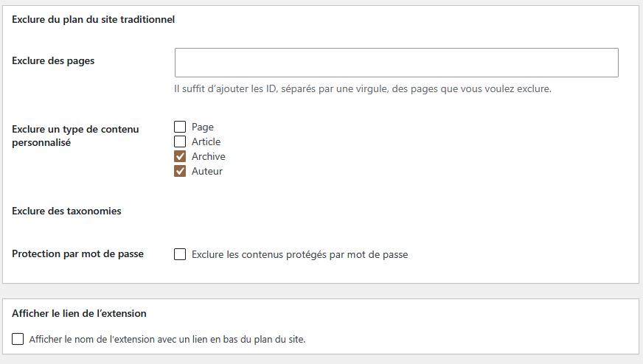643x364 pixels.
Task: Tick the password-protected content exclusion checkbox
Action: [180, 254]
